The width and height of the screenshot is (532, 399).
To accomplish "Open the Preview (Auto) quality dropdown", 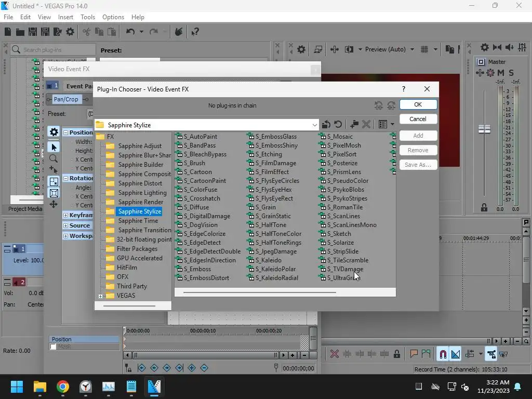I will click(412, 49).
